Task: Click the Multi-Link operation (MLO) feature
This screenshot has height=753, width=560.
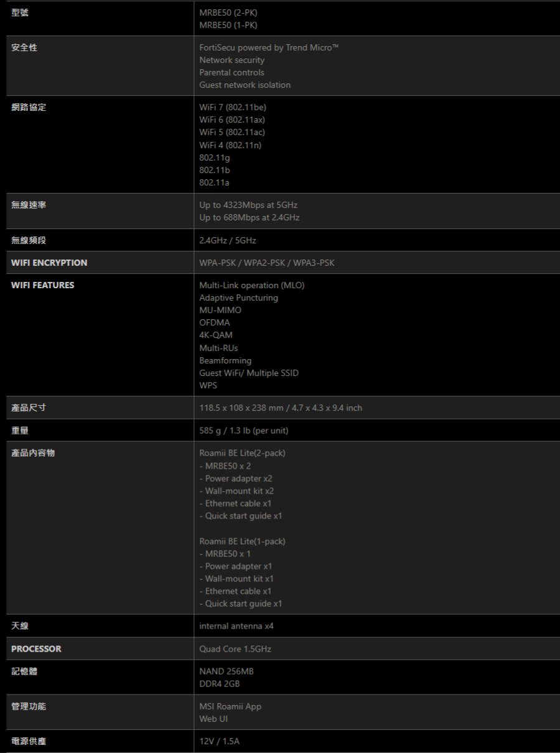Action: click(x=252, y=285)
